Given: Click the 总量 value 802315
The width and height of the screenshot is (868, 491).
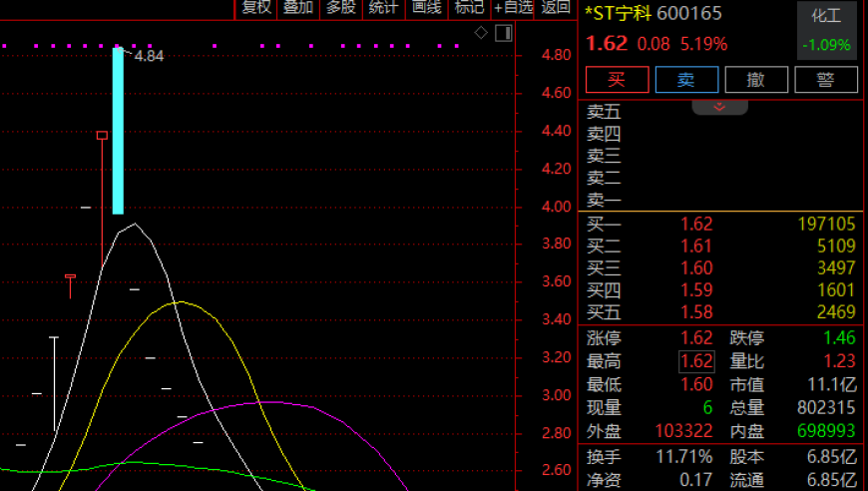Looking at the screenshot, I should click(826, 408).
